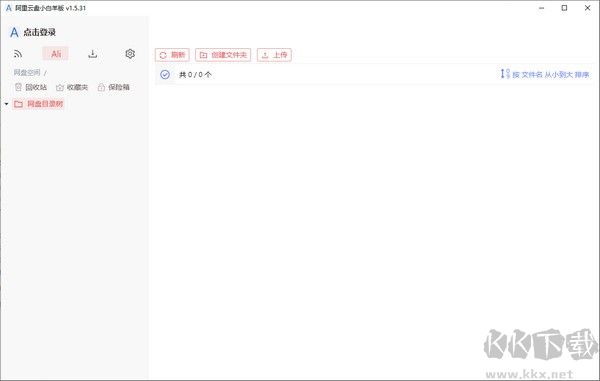Click the 刷新 refresh button

172,55
